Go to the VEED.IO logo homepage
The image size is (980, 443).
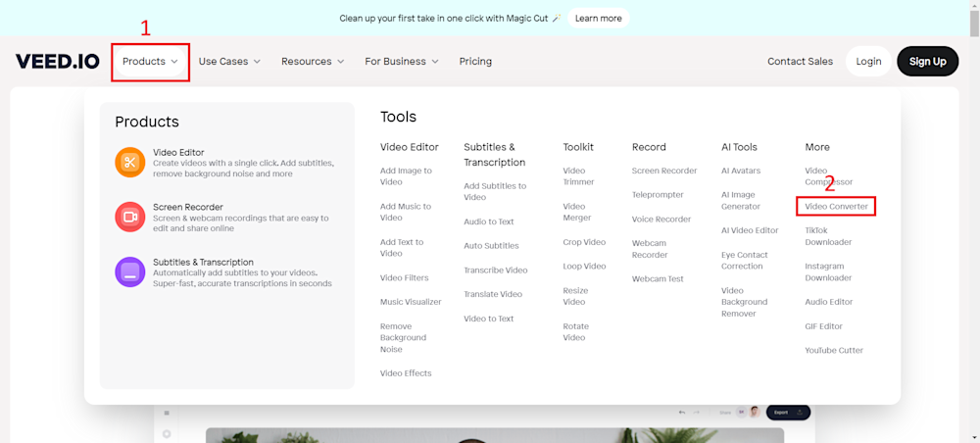point(58,61)
